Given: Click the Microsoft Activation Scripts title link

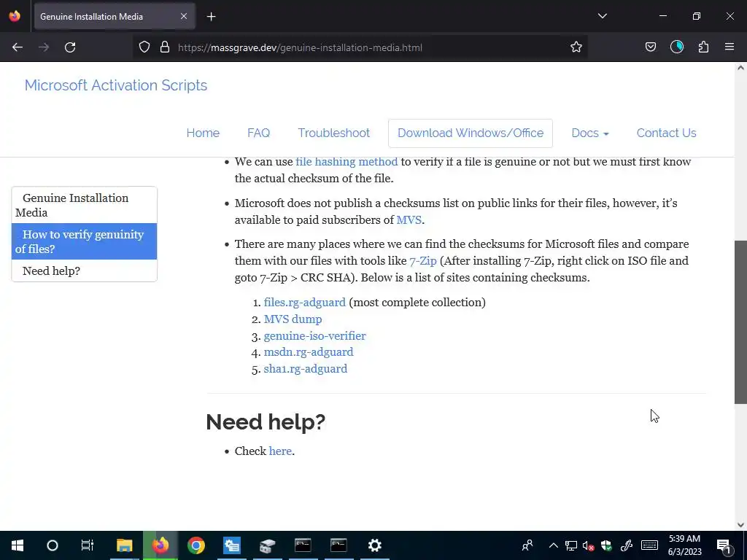Looking at the screenshot, I should point(116,85).
